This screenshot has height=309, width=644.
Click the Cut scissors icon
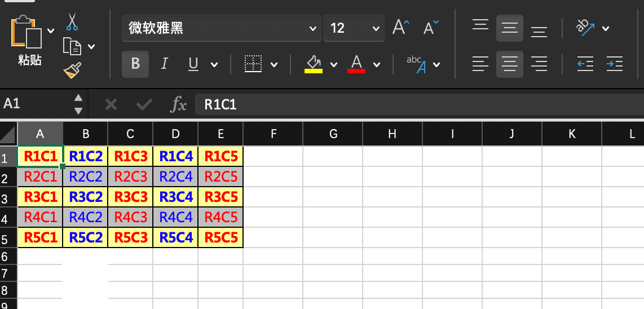pyautogui.click(x=72, y=21)
